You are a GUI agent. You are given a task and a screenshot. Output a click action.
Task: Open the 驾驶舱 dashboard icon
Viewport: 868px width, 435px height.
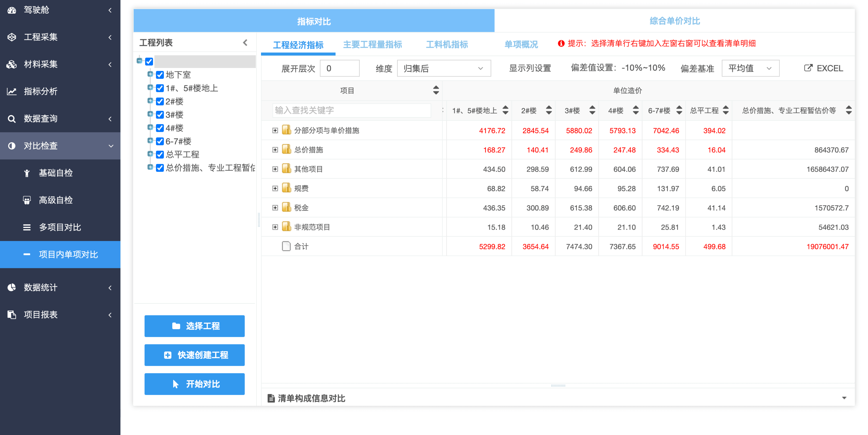pyautogui.click(x=12, y=10)
